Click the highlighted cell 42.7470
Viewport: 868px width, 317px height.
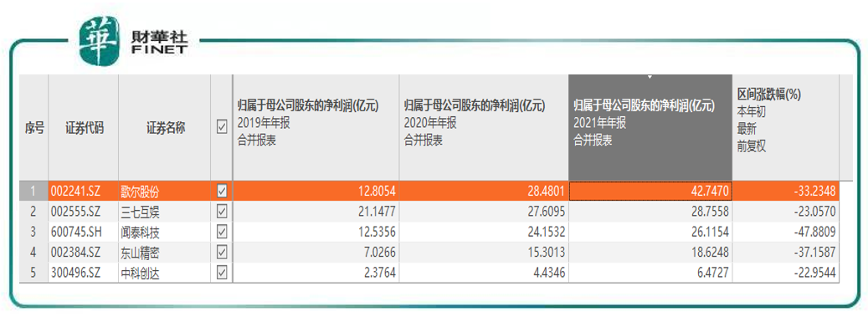tap(650, 192)
